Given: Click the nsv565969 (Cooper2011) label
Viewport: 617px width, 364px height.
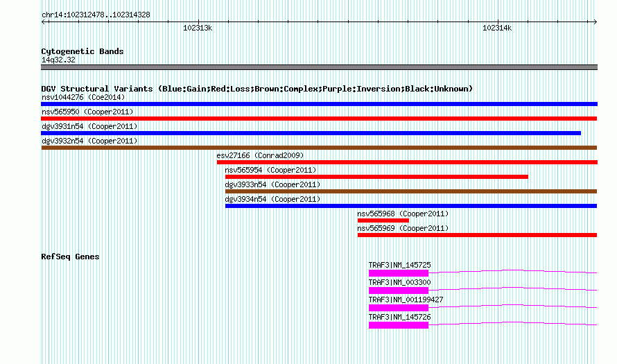Looking at the screenshot, I should click(403, 228).
